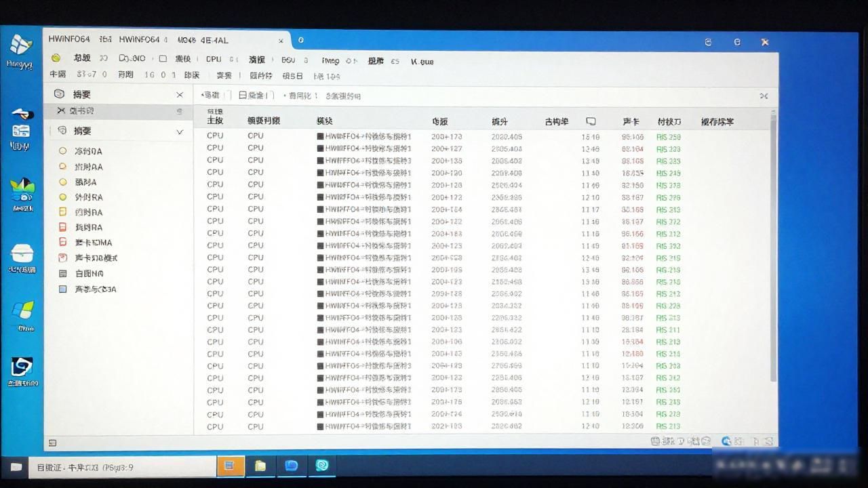
Task: Open File Explorer folder icon on the taskbar
Action: [260, 466]
